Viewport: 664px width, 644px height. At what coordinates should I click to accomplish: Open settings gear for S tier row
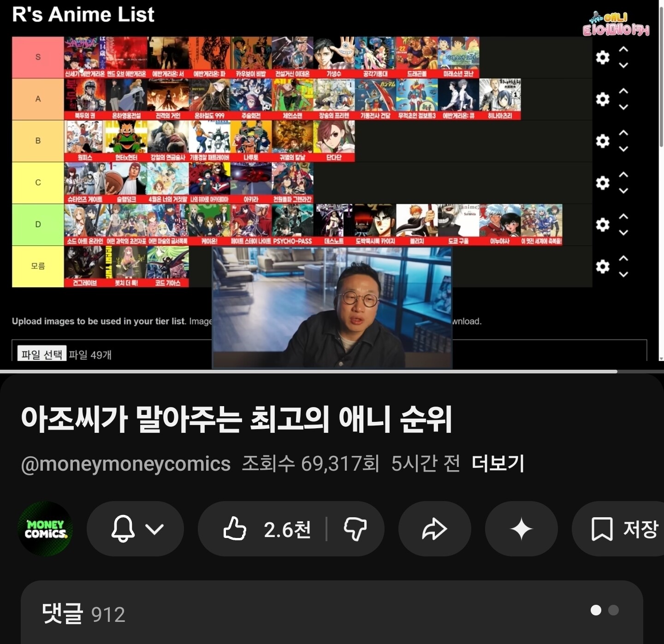pyautogui.click(x=603, y=58)
